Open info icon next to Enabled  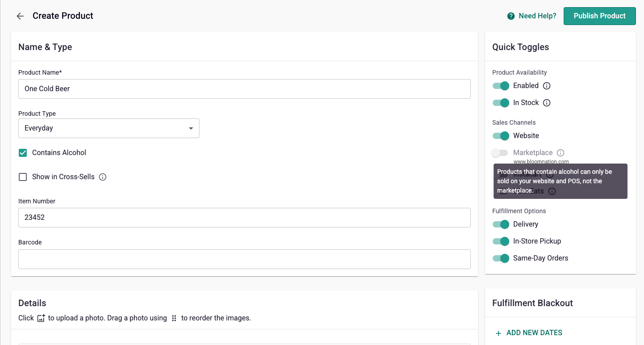tap(547, 86)
